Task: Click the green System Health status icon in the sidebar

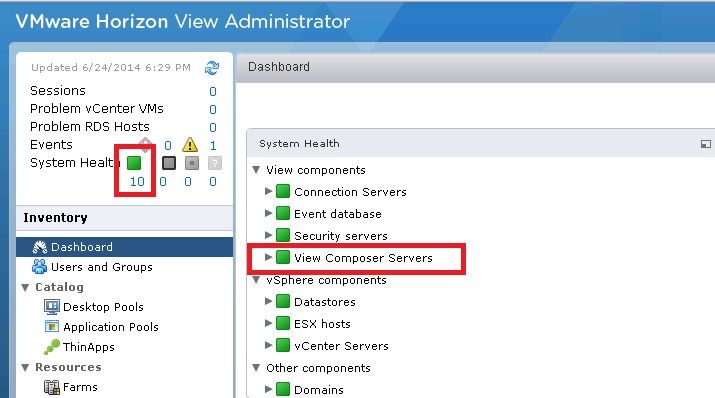Action: [x=134, y=163]
